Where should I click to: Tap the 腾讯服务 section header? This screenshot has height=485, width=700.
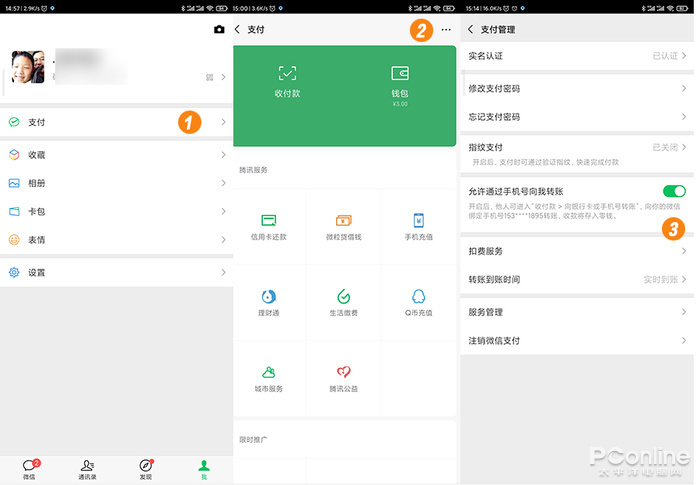pyautogui.click(x=253, y=170)
